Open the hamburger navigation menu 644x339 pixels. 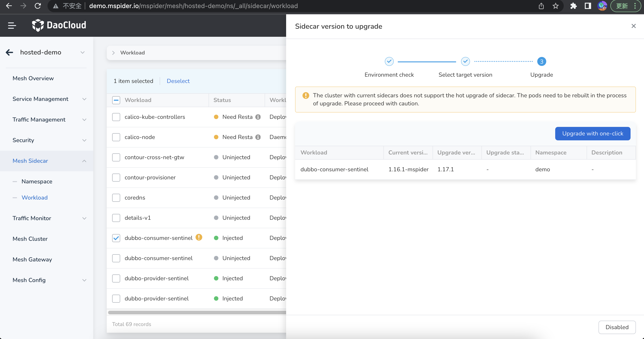(x=12, y=25)
